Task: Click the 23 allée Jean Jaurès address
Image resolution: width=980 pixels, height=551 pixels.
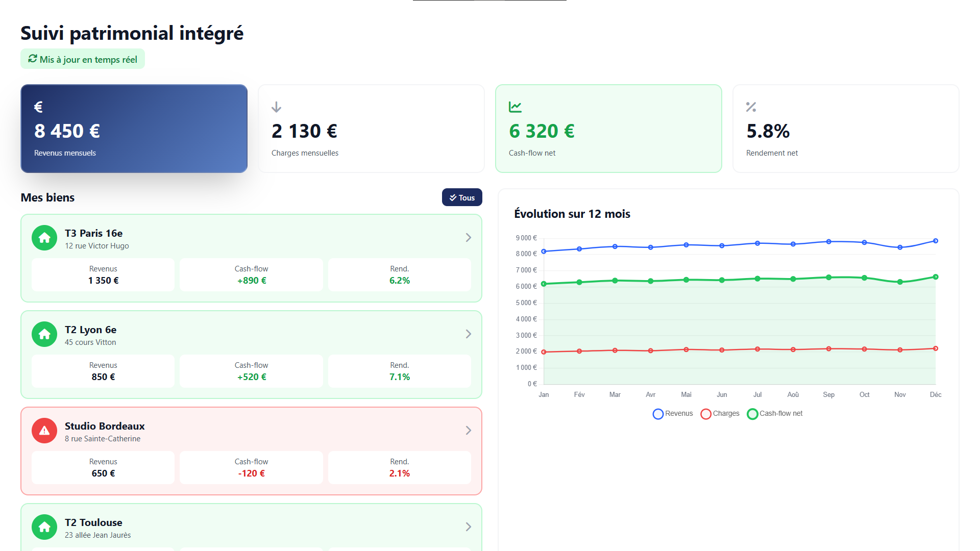Action: (98, 535)
